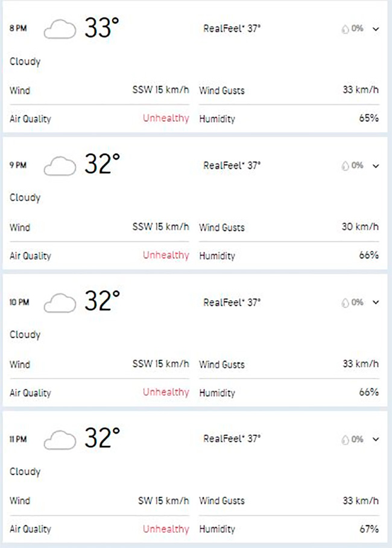The width and height of the screenshot is (392, 548).
Task: Collapse the 10 PM forecast card chevron
Action: click(376, 303)
